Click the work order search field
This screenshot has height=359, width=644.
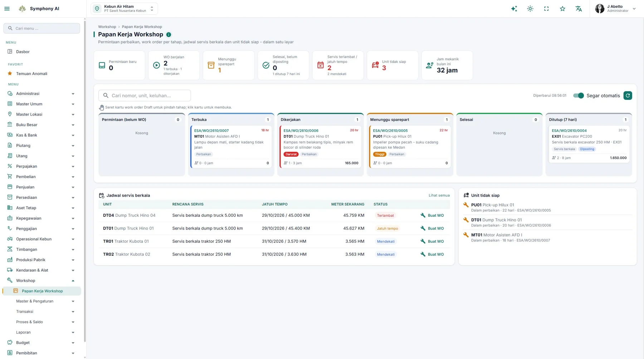[x=145, y=95]
